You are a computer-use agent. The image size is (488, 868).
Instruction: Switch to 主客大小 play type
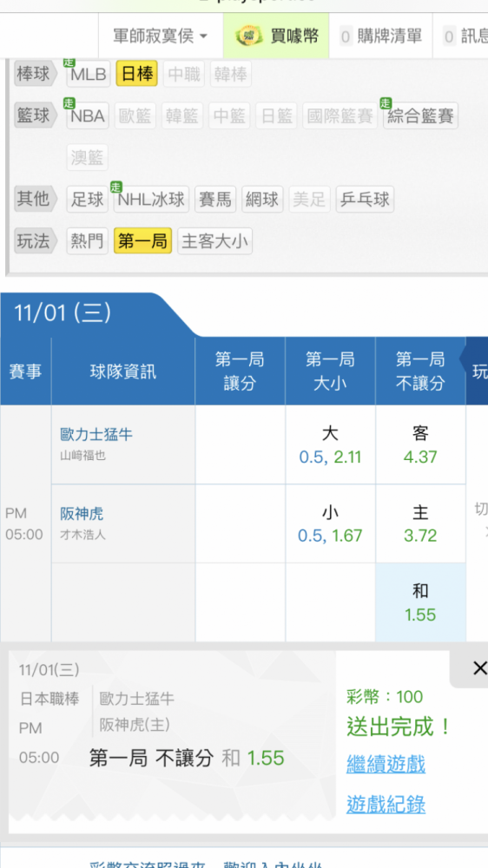215,240
